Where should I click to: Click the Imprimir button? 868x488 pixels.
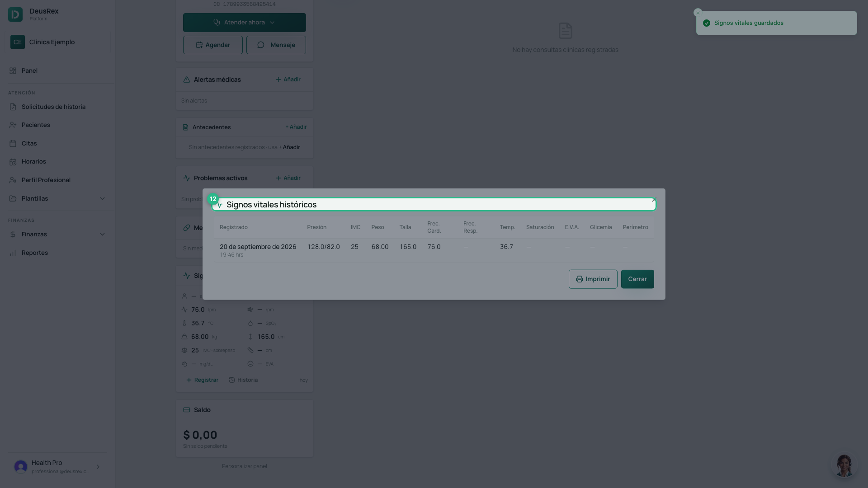coord(593,279)
